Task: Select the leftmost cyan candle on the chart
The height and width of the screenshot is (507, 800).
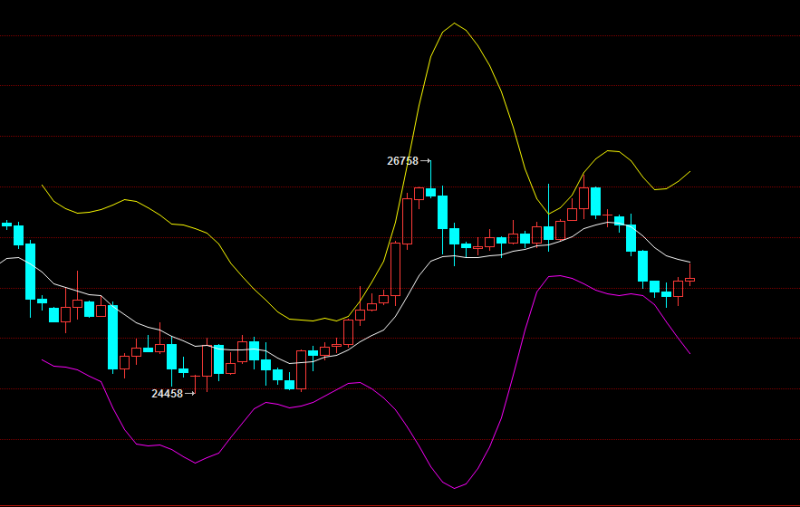Action: point(7,225)
